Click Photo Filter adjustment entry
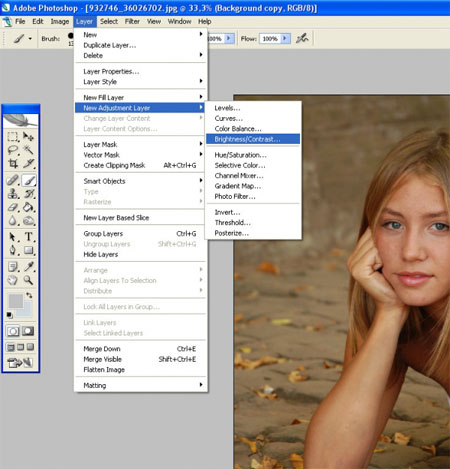The height and width of the screenshot is (469, 450). click(x=253, y=196)
